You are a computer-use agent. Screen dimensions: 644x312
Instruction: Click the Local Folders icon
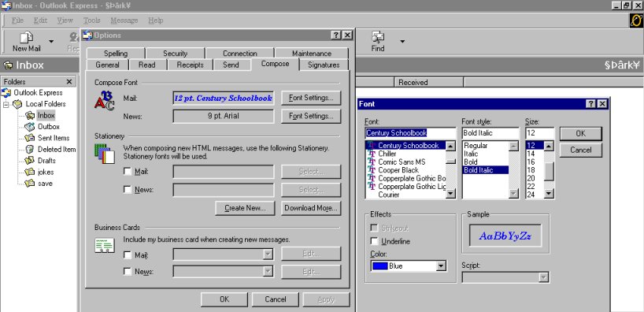pos(17,104)
